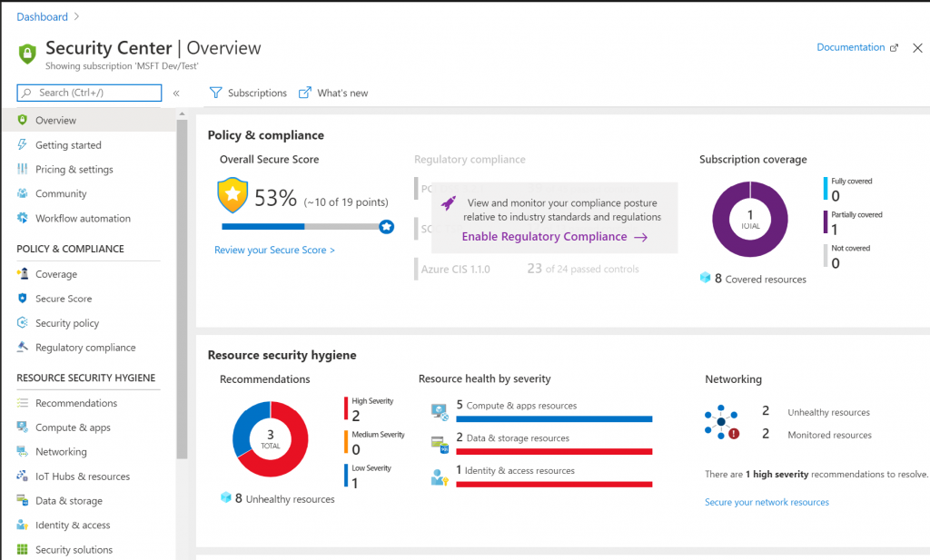The height and width of the screenshot is (560, 930).
Task: Open the Documentation link
Action: click(x=850, y=47)
